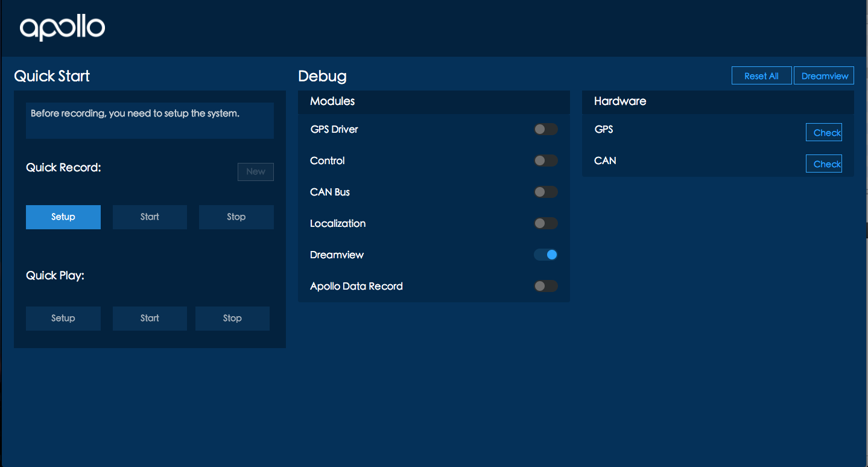This screenshot has height=467, width=868.
Task: Open Dreamview from the top-right button
Action: click(x=824, y=75)
